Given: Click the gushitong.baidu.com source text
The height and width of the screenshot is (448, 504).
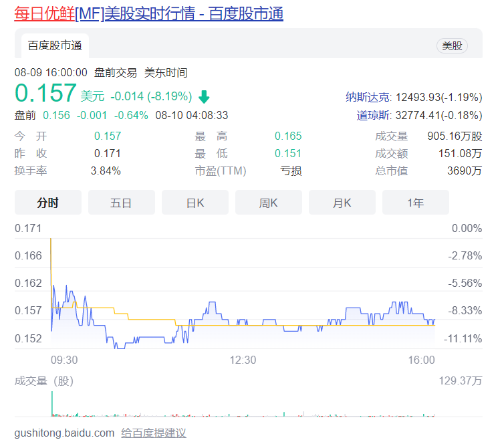Looking at the screenshot, I should 64,433.
